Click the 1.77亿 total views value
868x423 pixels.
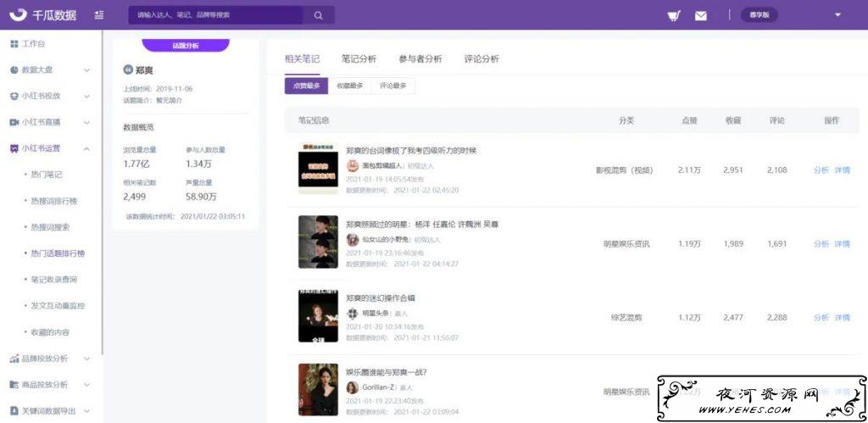(136, 164)
